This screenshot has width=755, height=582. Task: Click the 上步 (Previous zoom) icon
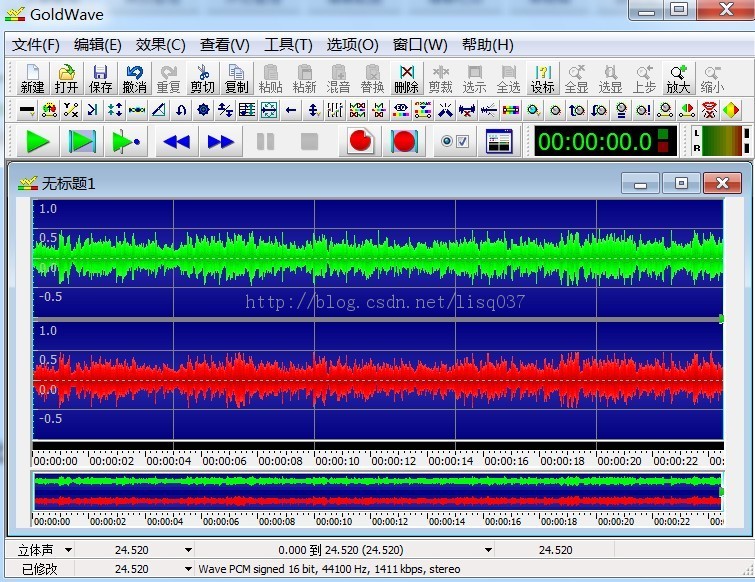click(644, 78)
